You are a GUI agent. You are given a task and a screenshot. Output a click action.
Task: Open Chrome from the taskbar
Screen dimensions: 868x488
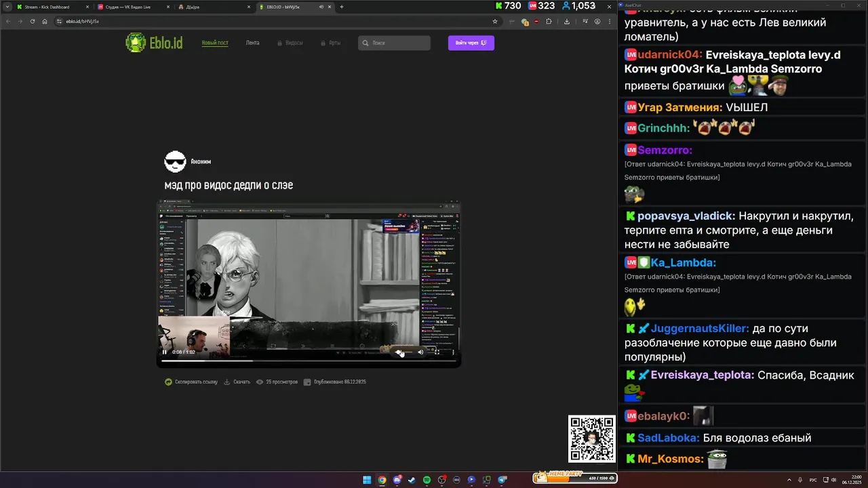(x=382, y=480)
